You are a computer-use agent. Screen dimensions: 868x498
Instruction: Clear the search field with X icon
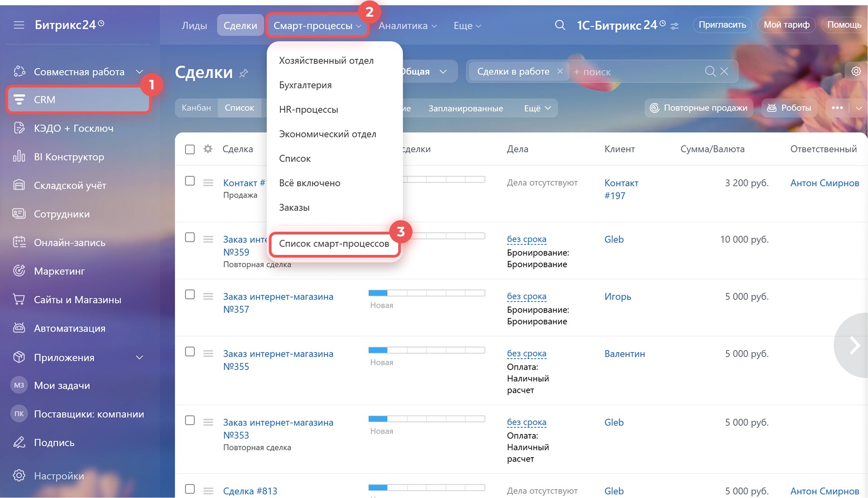click(x=724, y=72)
